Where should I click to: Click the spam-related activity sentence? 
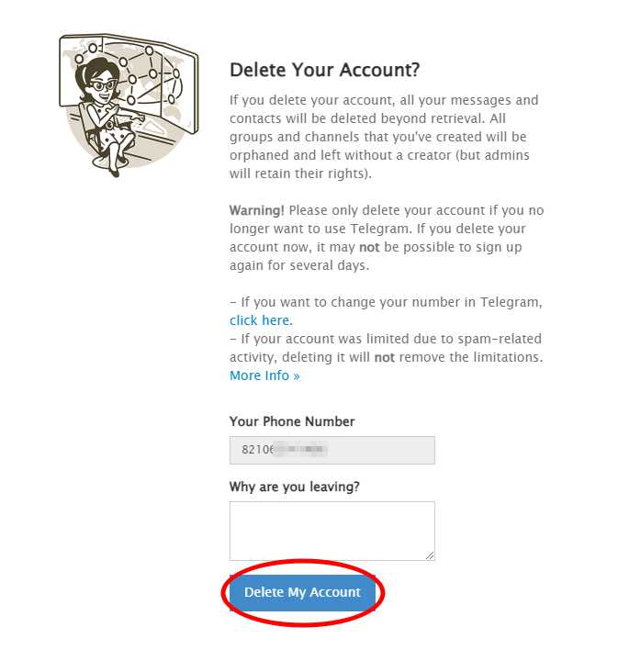(x=386, y=348)
